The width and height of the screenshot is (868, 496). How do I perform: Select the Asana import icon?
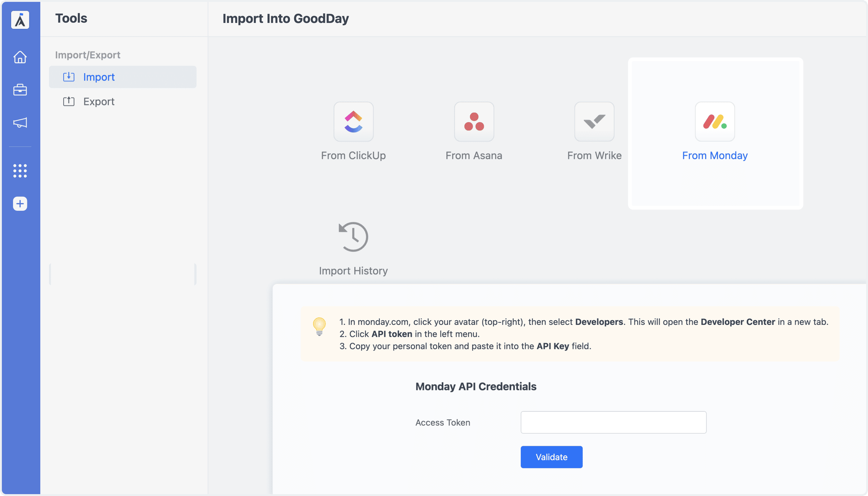[474, 122]
